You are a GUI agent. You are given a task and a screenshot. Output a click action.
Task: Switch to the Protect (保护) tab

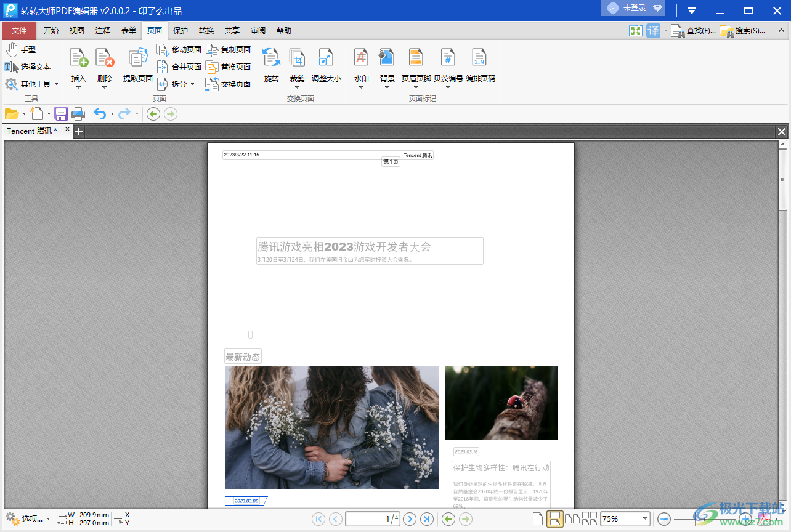click(181, 30)
